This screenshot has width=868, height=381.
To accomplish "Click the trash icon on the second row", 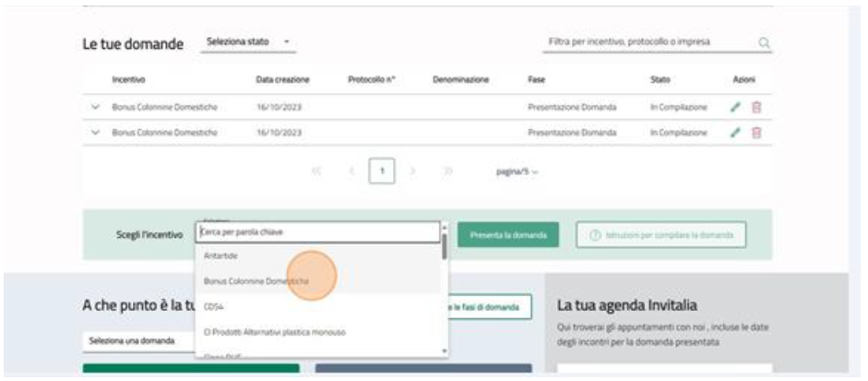I will (x=756, y=133).
